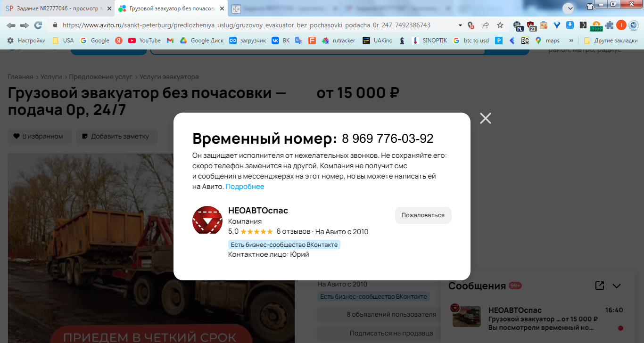Open Google bookmark

tap(95, 41)
